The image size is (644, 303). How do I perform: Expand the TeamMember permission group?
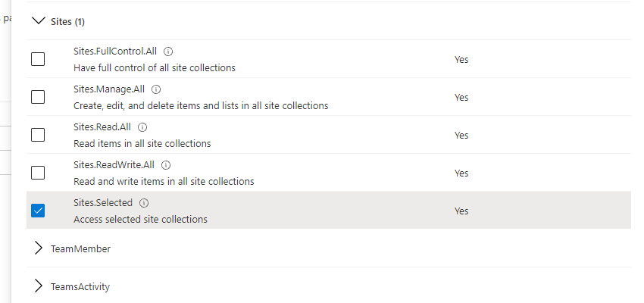(x=38, y=248)
